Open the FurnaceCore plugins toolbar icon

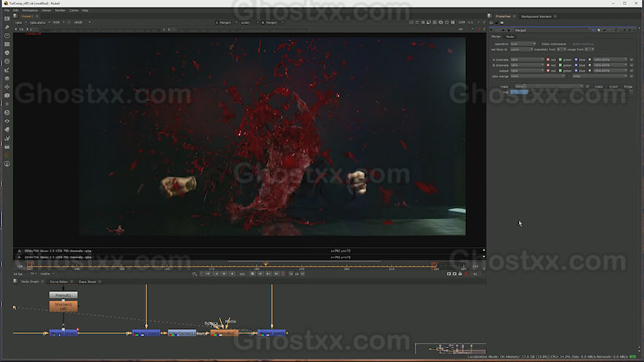[x=7, y=155]
